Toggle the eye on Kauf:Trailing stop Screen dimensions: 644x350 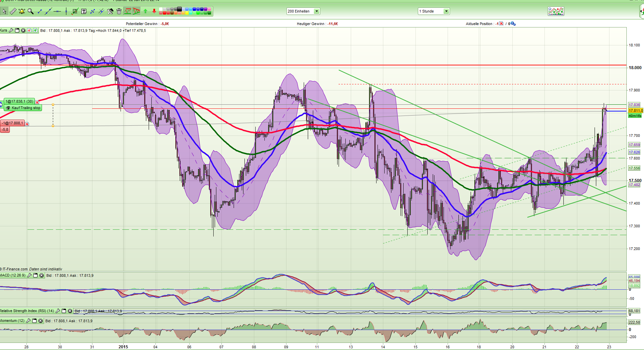tap(8, 108)
